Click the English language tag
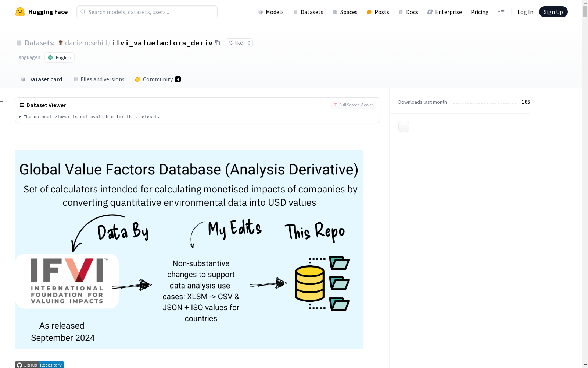588x368 pixels. tap(60, 57)
